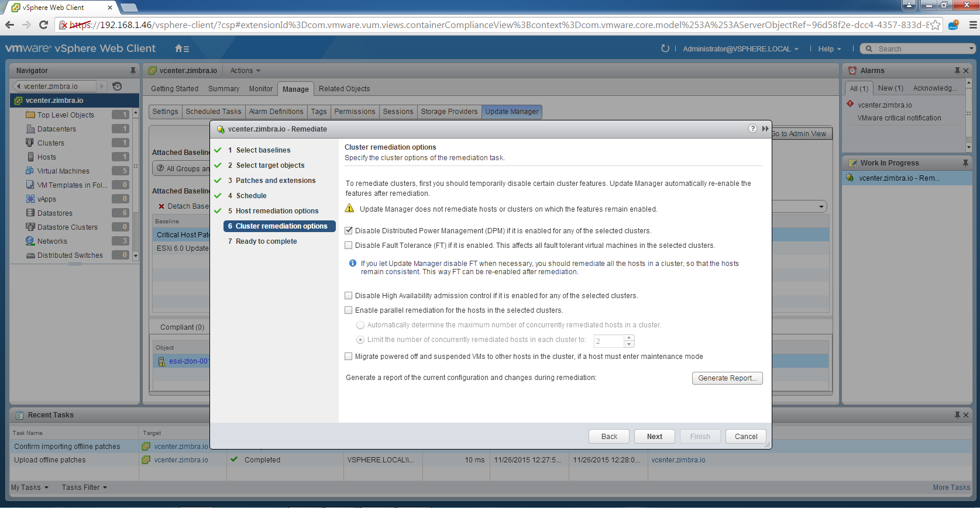Open the More Tasks link
The width and height of the screenshot is (980, 508).
point(951,488)
